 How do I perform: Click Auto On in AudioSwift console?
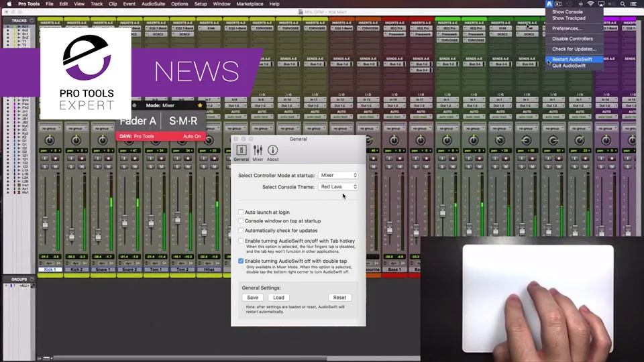pos(192,136)
